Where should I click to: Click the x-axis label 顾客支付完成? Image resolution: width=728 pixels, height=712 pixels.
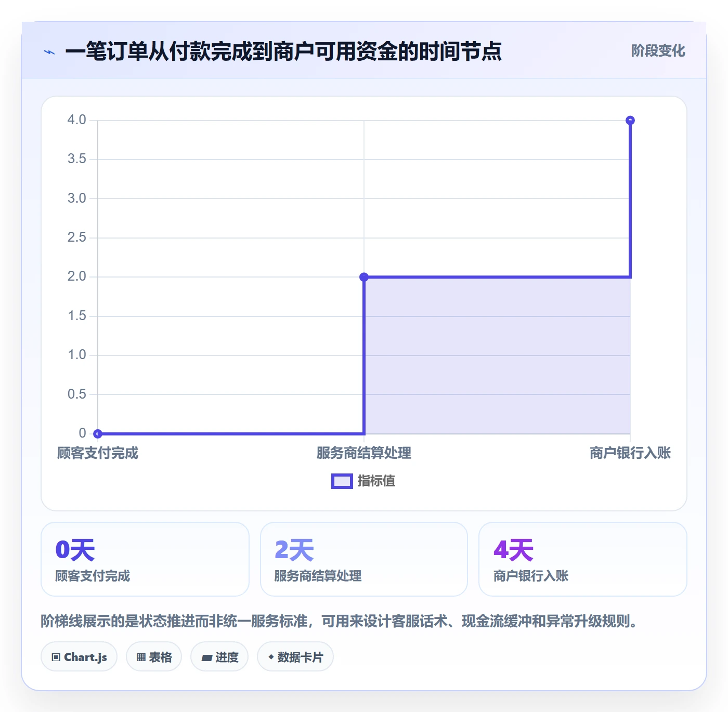98,453
